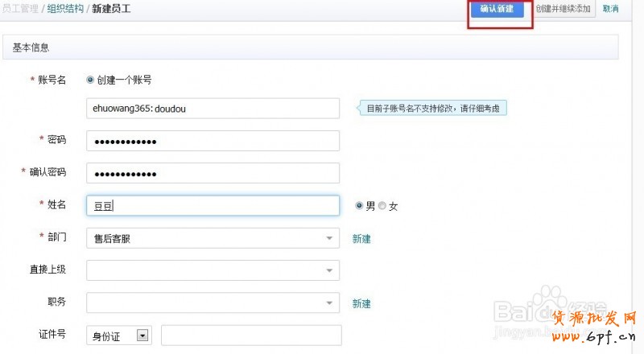Open the 组织结构 breadcrumb link
644x354 pixels.
(66, 9)
